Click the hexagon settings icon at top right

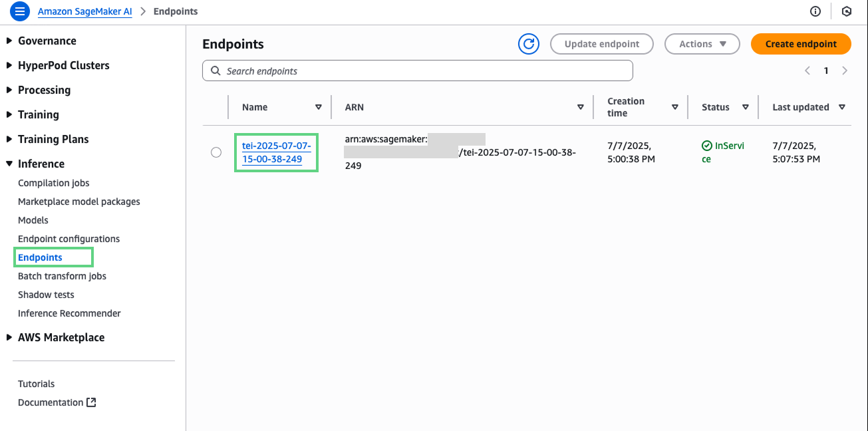pyautogui.click(x=847, y=11)
